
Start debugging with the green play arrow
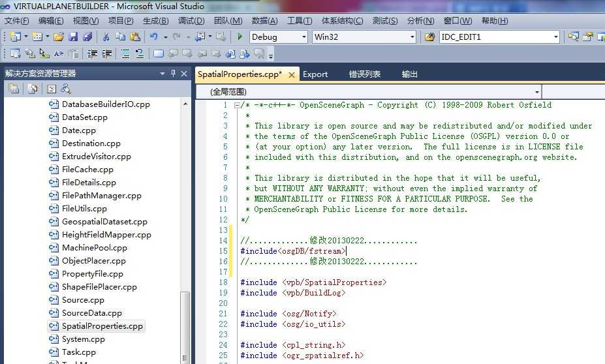click(x=240, y=37)
